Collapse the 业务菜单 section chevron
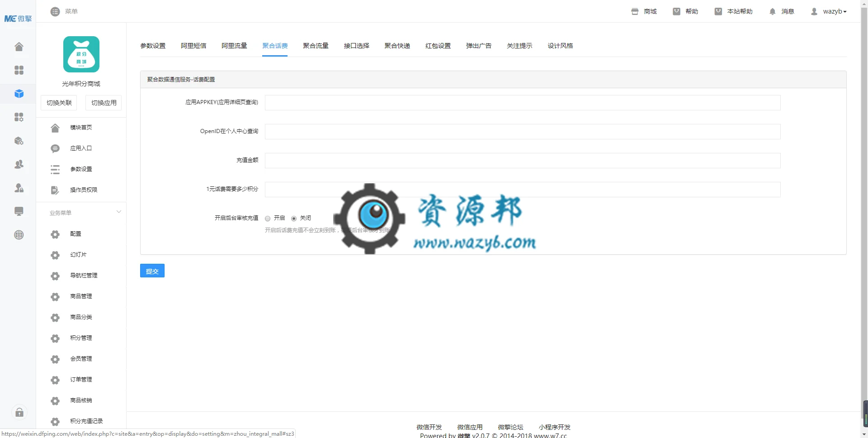The height and width of the screenshot is (438, 868). (119, 212)
